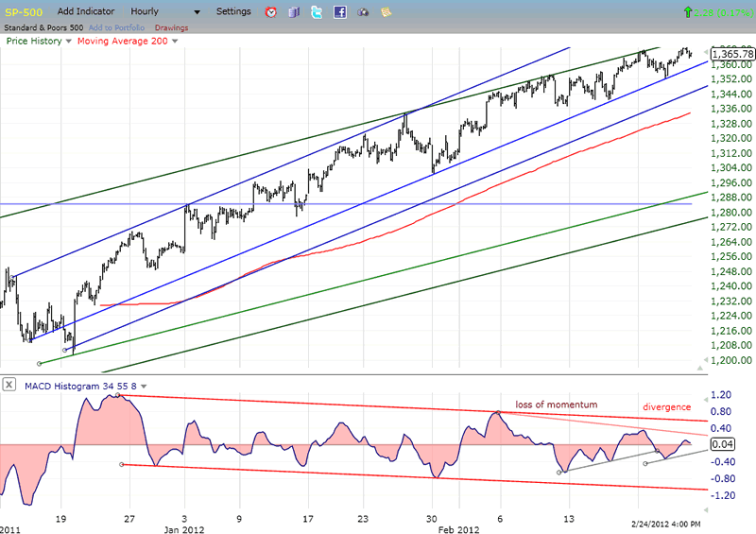The image size is (756, 534).
Task: Select the 'divergence' annotation label
Action: pyautogui.click(x=668, y=406)
